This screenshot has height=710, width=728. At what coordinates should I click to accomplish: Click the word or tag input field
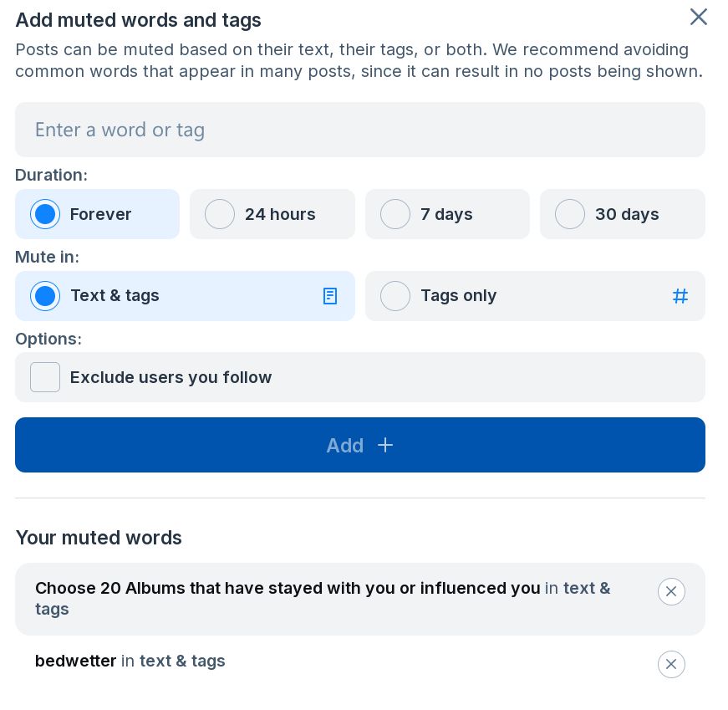(359, 130)
